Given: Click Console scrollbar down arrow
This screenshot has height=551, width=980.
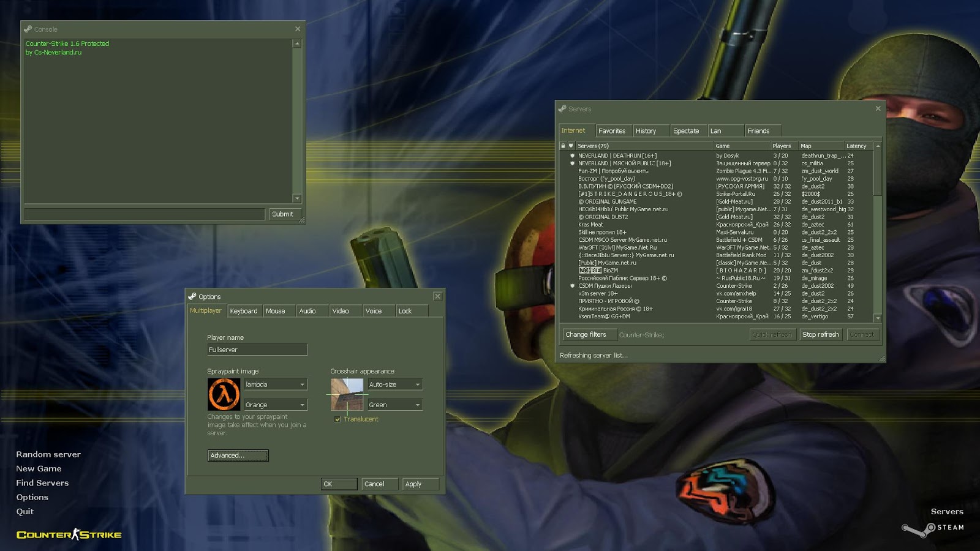Looking at the screenshot, I should click(x=297, y=198).
